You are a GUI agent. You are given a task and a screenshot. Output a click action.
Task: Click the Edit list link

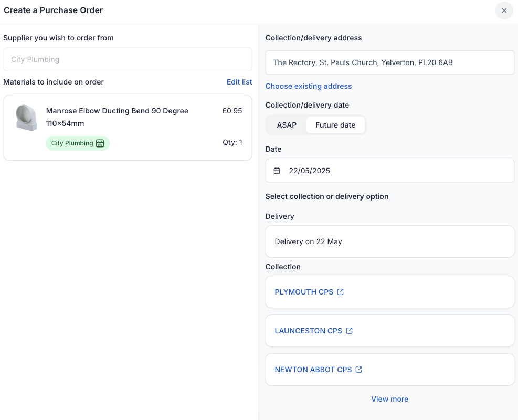tap(239, 82)
